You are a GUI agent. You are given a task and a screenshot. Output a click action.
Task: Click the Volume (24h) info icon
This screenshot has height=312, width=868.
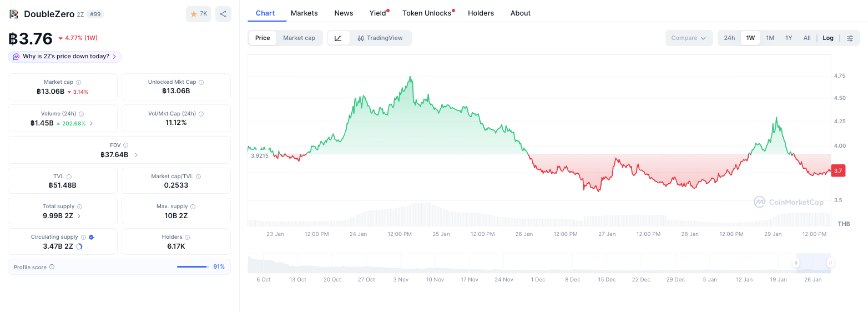coord(81,114)
